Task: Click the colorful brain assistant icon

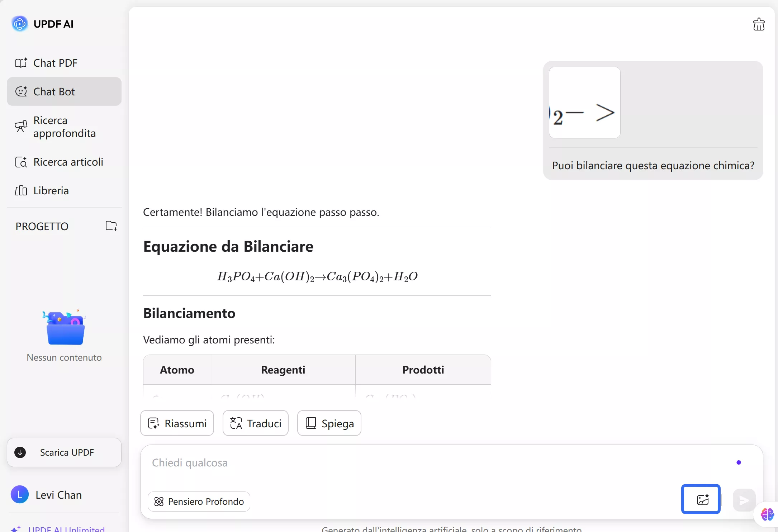Action: (767, 515)
